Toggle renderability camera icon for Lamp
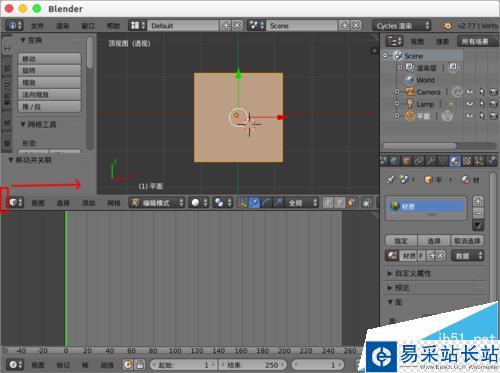The width and height of the screenshot is (500, 373). [x=493, y=104]
